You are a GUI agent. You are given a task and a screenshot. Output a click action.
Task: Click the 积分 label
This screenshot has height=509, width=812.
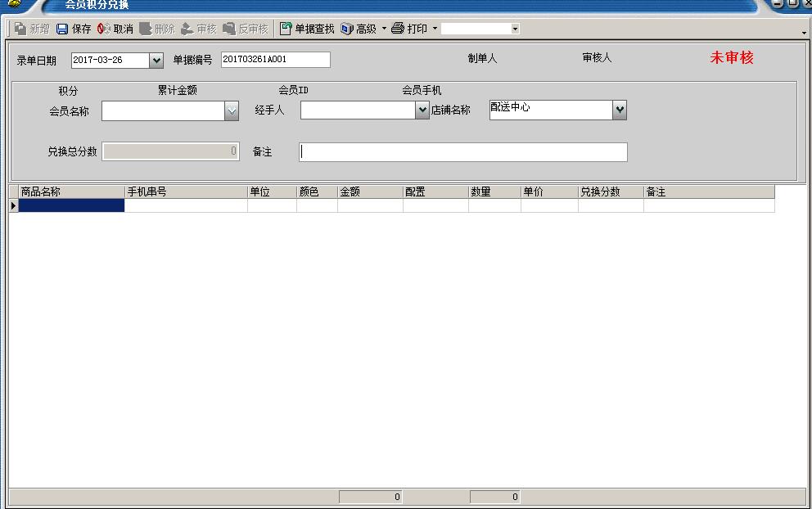[x=68, y=91]
